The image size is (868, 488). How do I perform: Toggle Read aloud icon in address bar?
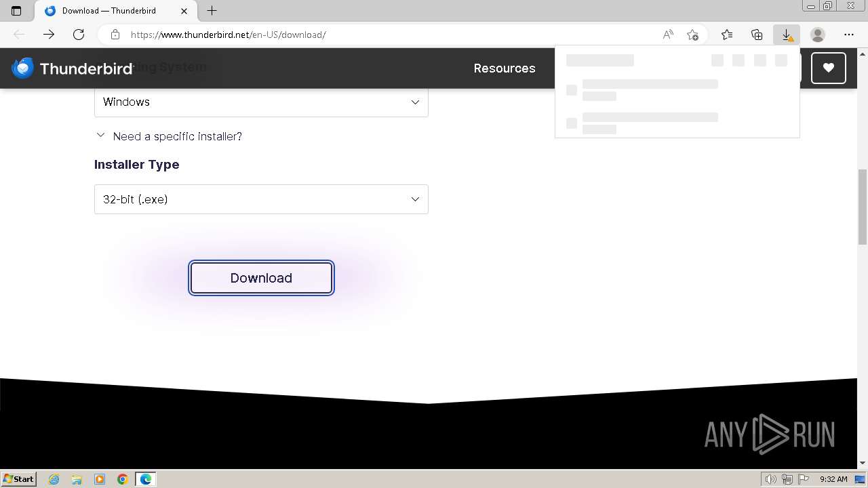(x=668, y=35)
